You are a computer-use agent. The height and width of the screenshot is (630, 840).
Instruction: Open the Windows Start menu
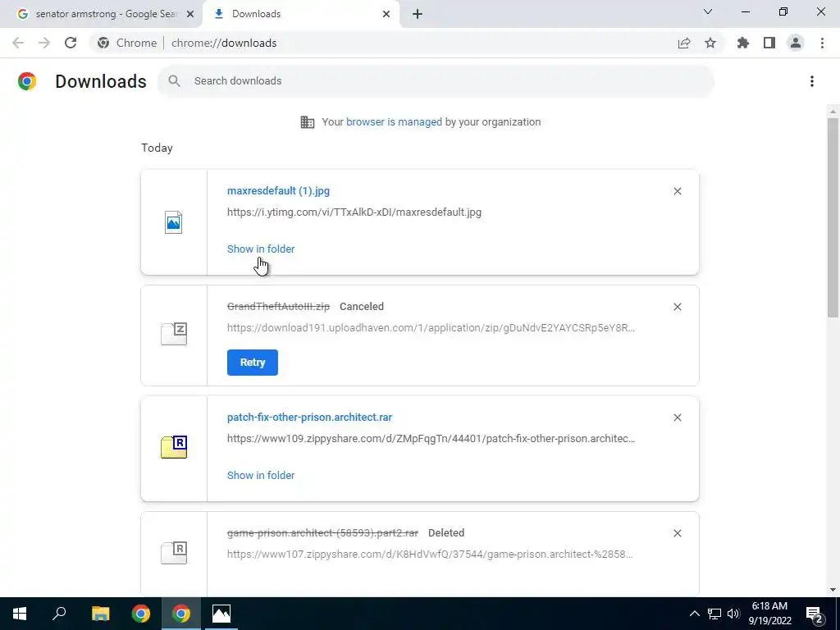20,614
